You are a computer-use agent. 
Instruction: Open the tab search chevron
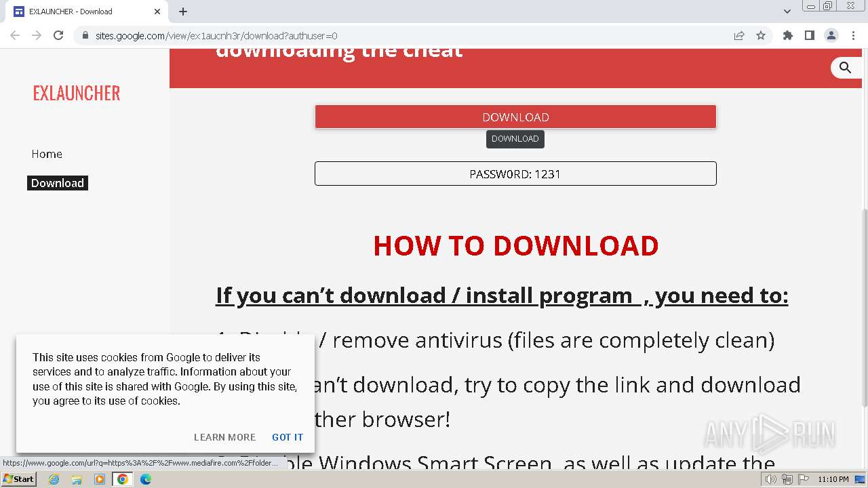(787, 12)
